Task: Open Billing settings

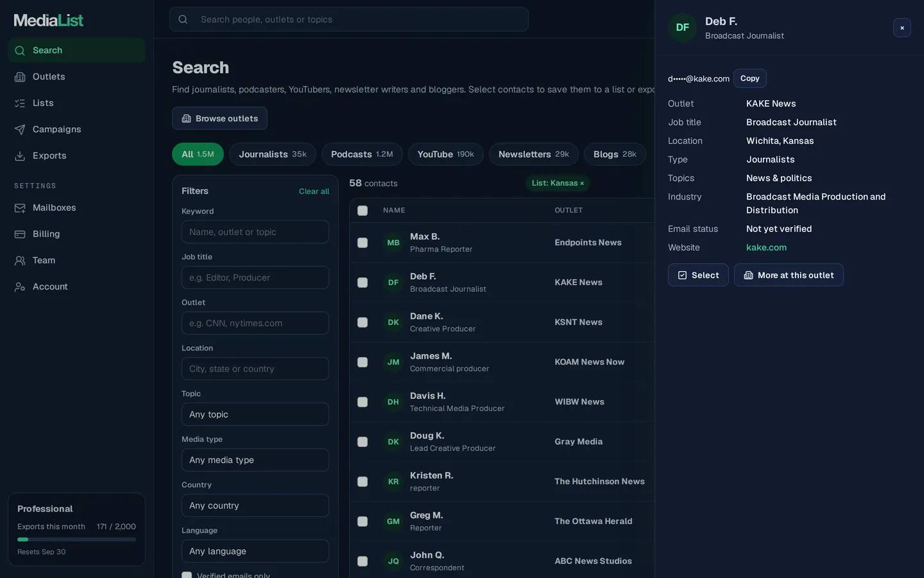Action: click(x=76, y=234)
